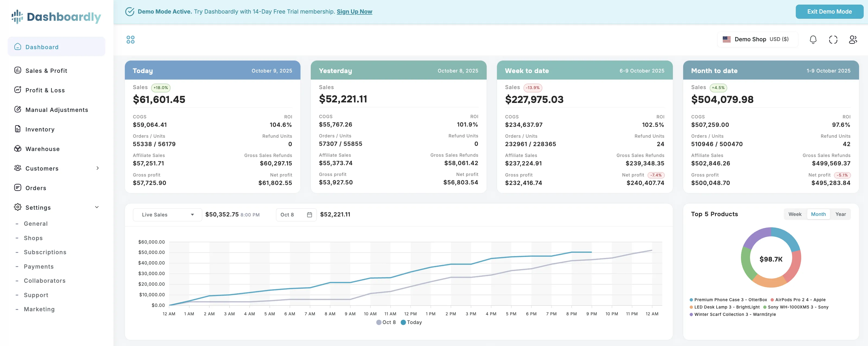Switch Top 5 Products to Year tab
868x346 pixels.
coord(840,214)
